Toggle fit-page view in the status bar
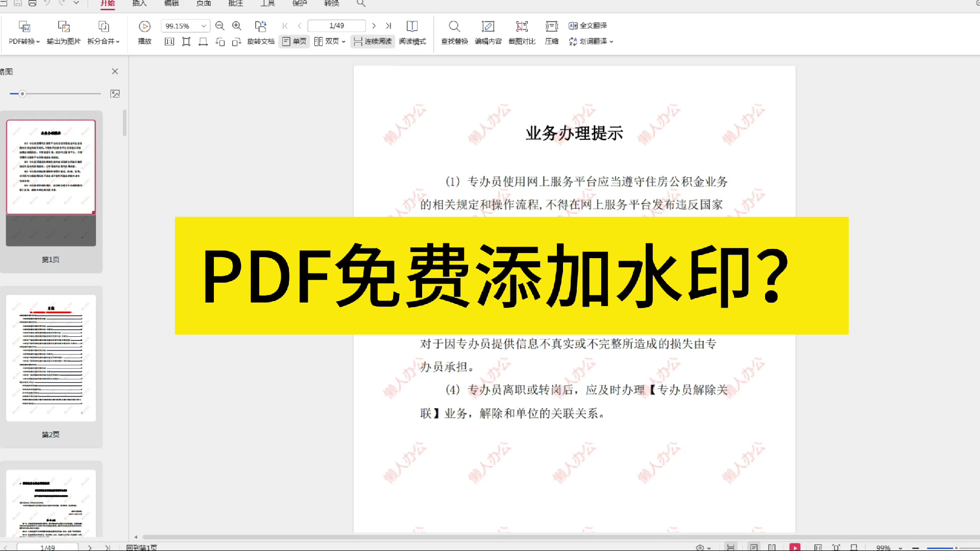Viewport: 980px width, 551px height. pos(836,547)
